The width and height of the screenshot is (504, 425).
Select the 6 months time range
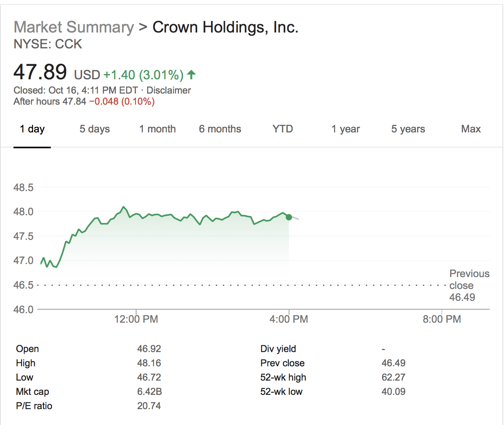pyautogui.click(x=220, y=129)
